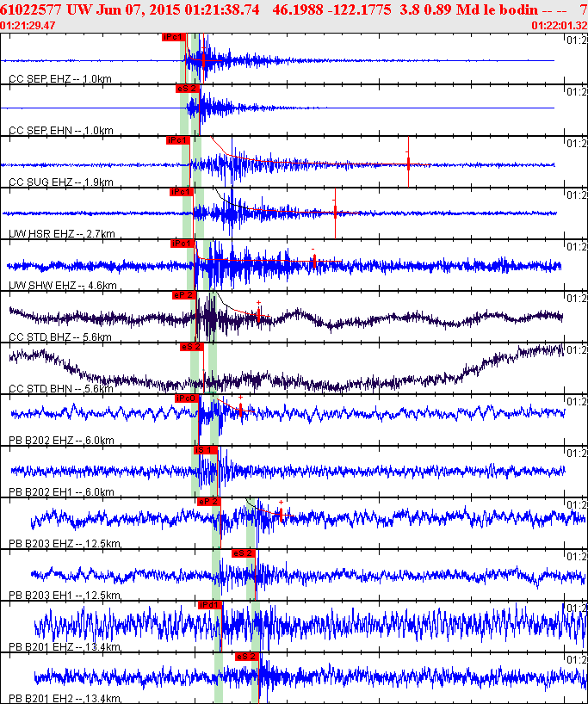Click the 'PB B202 EHZ -- 6.0km' label
Screen dimensions: 588x704
tap(61, 441)
